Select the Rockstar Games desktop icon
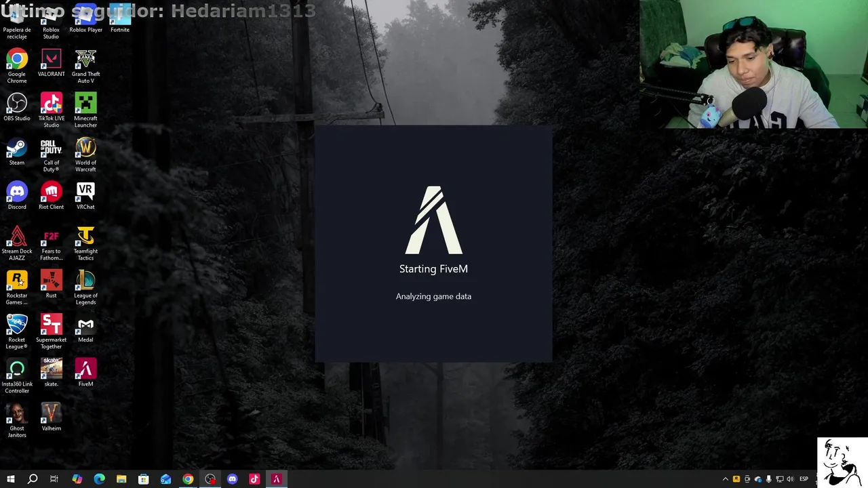Viewport: 868px width, 488px height. pyautogui.click(x=17, y=287)
